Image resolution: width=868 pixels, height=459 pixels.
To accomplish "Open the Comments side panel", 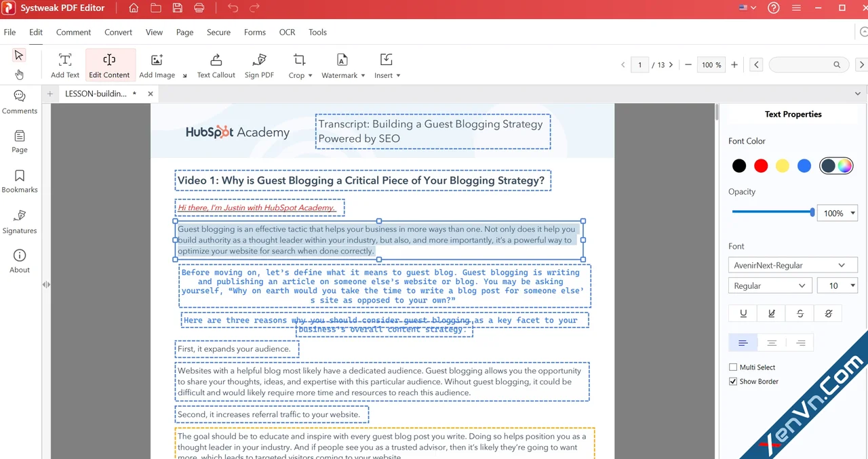I will [x=20, y=102].
